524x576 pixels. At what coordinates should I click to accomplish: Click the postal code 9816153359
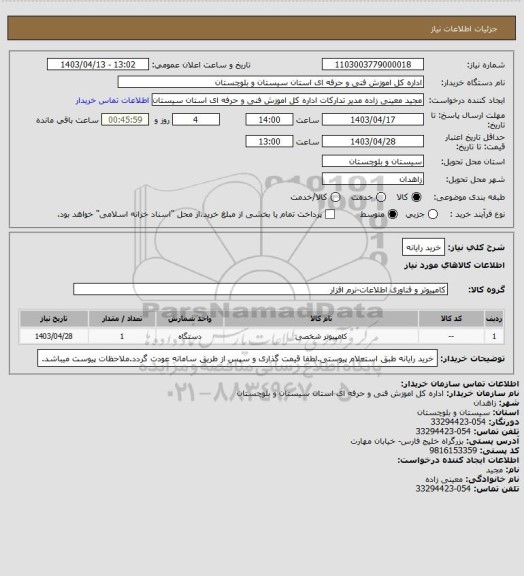pyautogui.click(x=453, y=450)
